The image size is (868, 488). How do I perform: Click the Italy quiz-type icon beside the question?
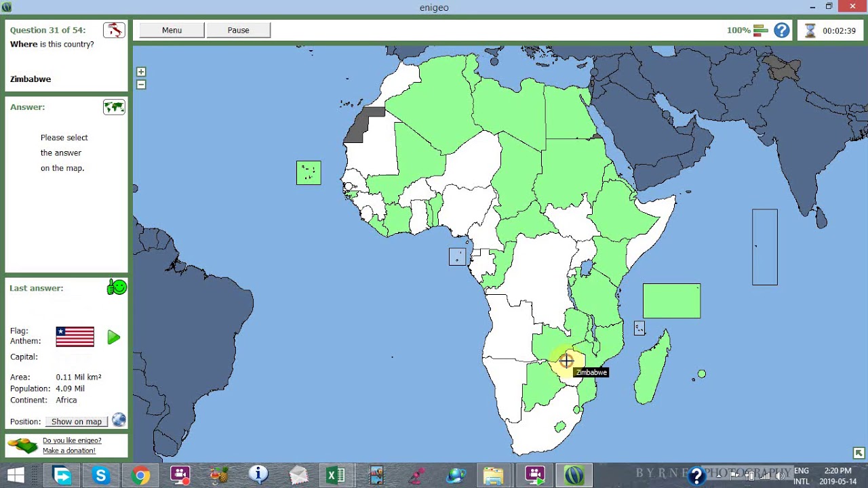click(x=114, y=30)
